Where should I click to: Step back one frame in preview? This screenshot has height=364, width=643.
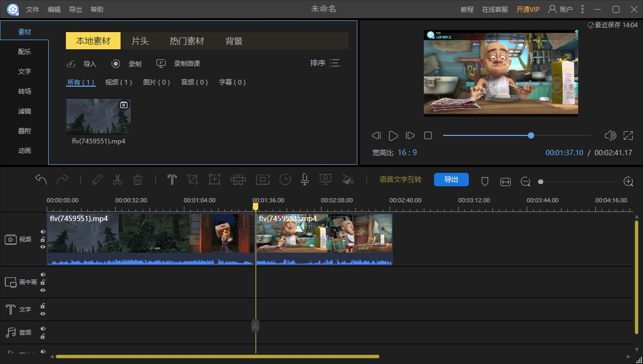pyautogui.click(x=376, y=136)
